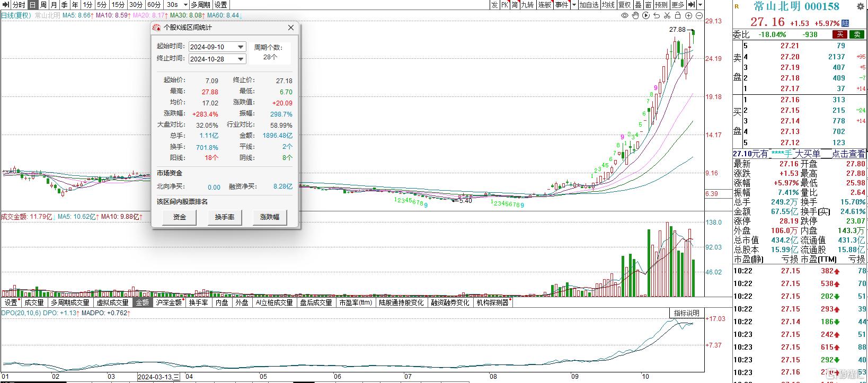Click the eye icon above the chart
Image resolution: width=868 pixels, height=383 pixels.
click(625, 16)
